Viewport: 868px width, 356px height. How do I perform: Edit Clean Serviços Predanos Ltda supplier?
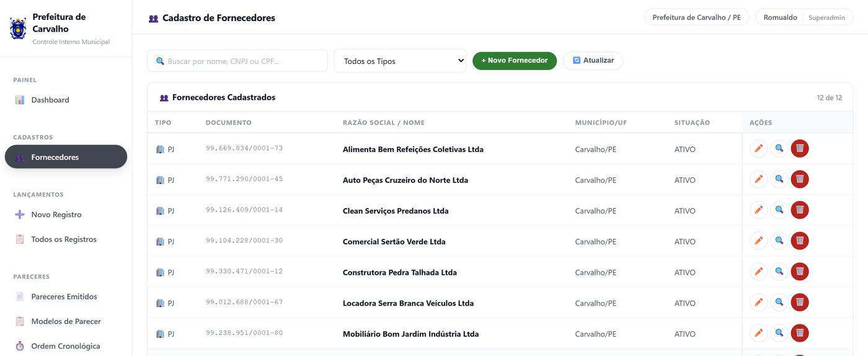759,210
